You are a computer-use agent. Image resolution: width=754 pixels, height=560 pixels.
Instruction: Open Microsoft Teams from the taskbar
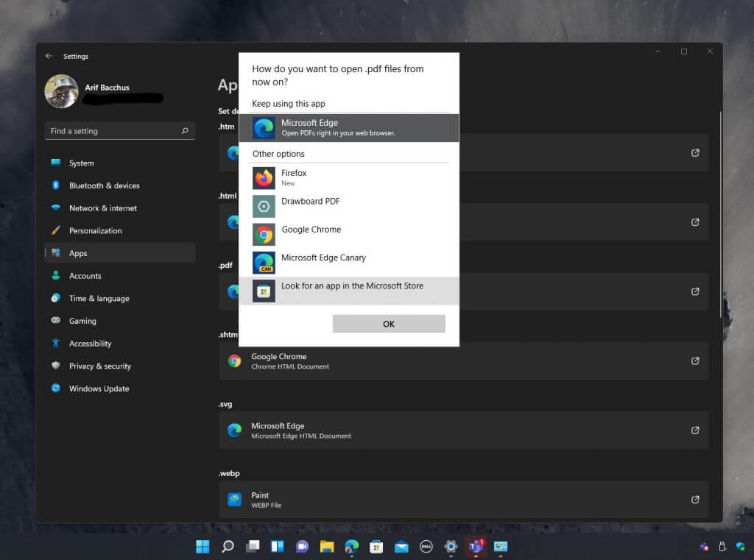point(476,547)
